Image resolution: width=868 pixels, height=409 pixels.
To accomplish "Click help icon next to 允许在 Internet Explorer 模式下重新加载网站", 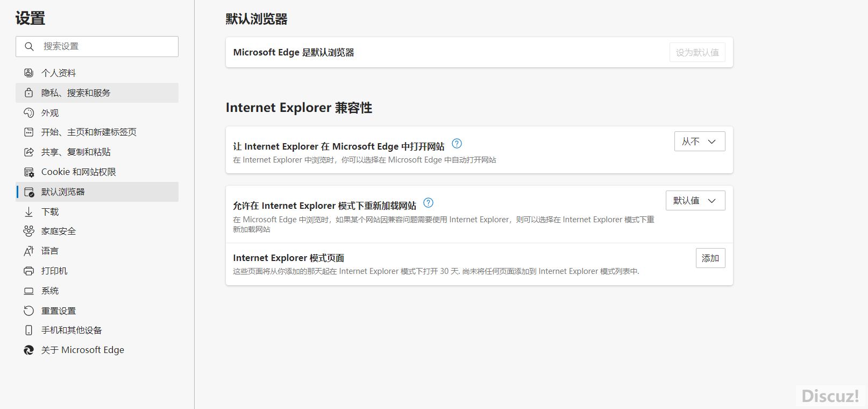I will coord(428,203).
